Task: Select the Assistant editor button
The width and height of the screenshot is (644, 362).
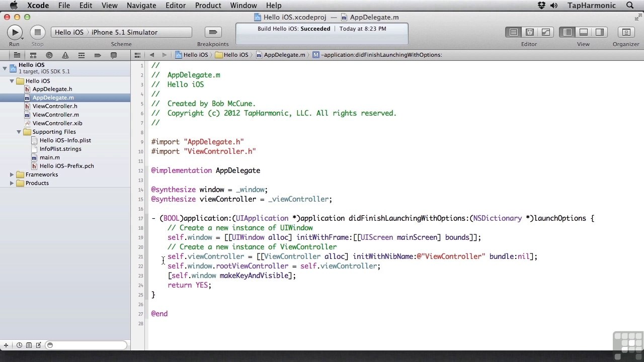Action: click(x=530, y=32)
